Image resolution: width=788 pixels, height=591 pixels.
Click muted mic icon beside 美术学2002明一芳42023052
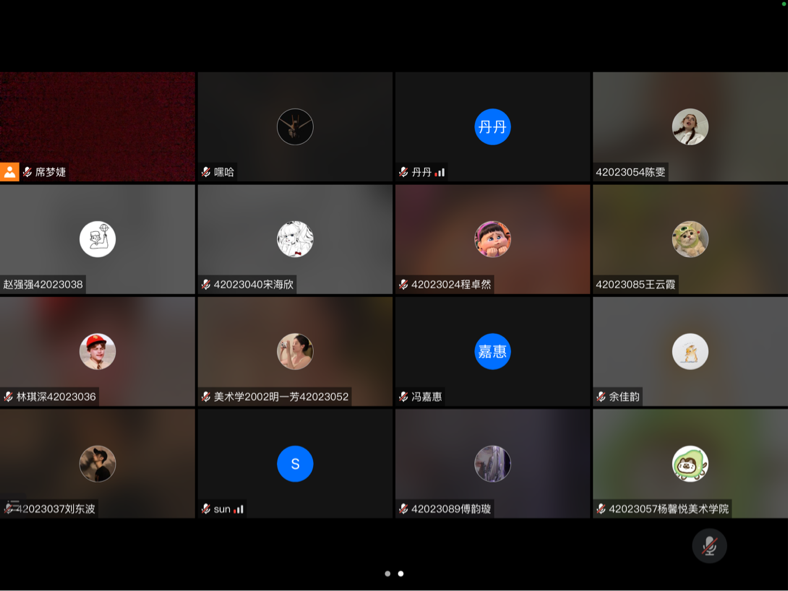tap(206, 397)
